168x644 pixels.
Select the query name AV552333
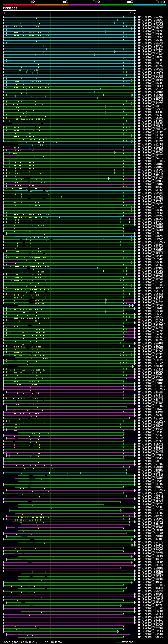click(x=10, y=8)
